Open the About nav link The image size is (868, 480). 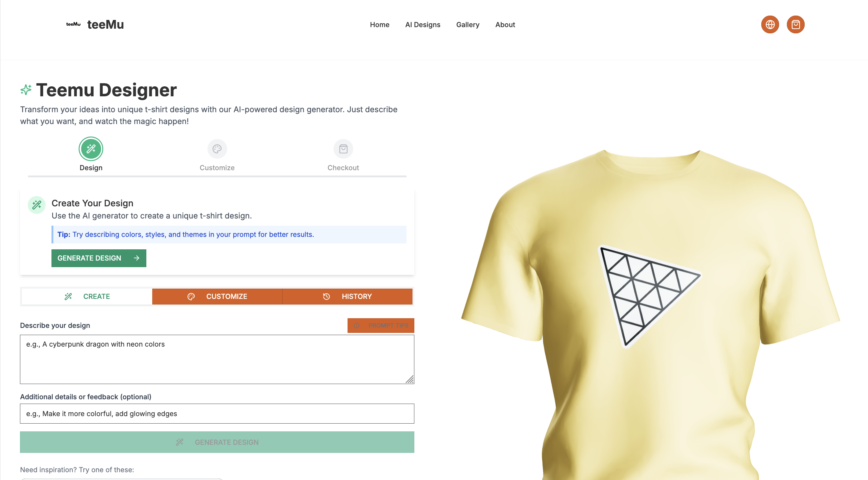coord(505,25)
